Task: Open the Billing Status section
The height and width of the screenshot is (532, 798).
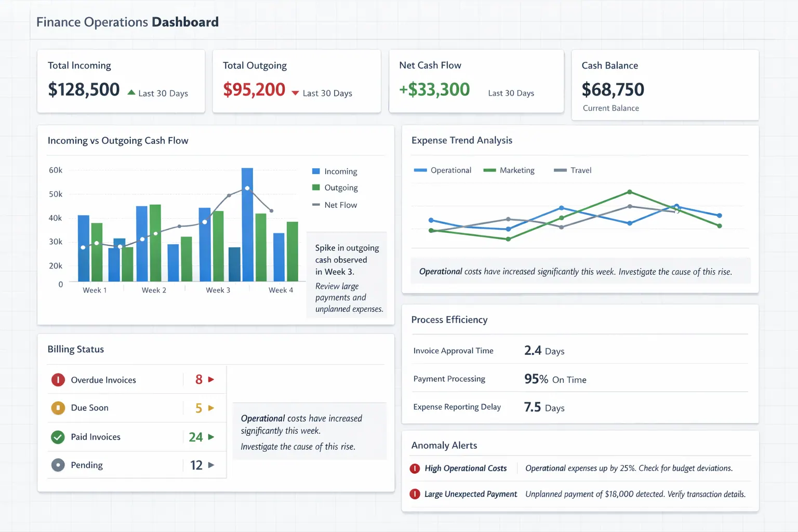Action: tap(76, 349)
